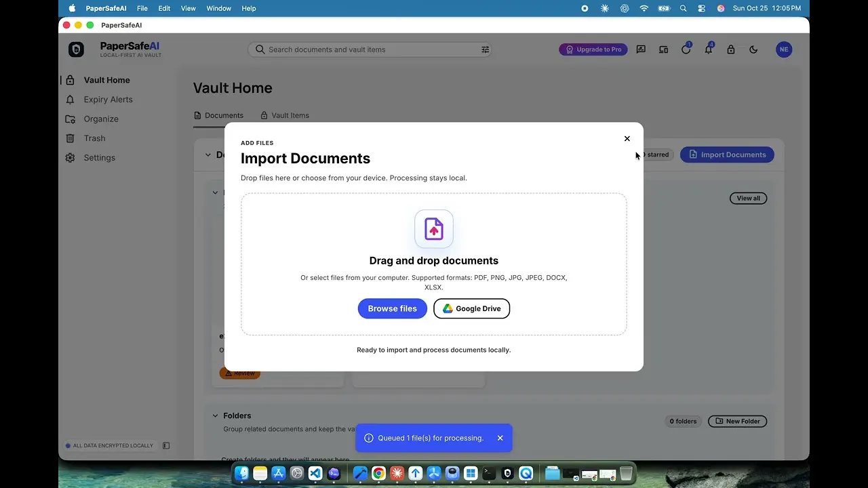Collapse the Folders section chevron
Screen dimensions: 868x488
point(216,415)
